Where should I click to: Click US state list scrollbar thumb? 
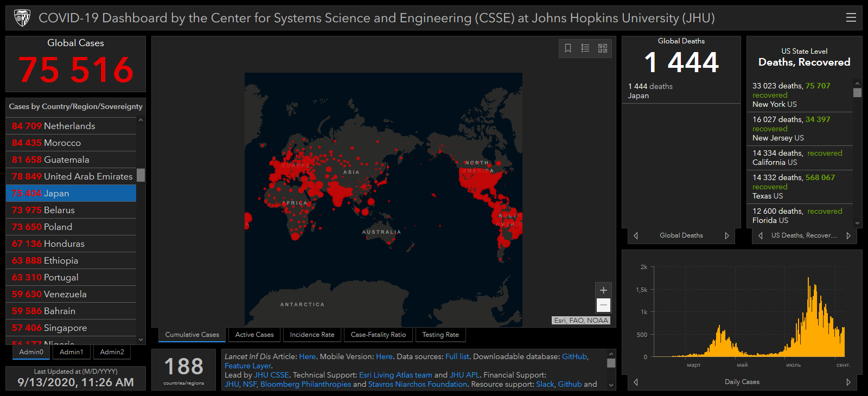858,93
